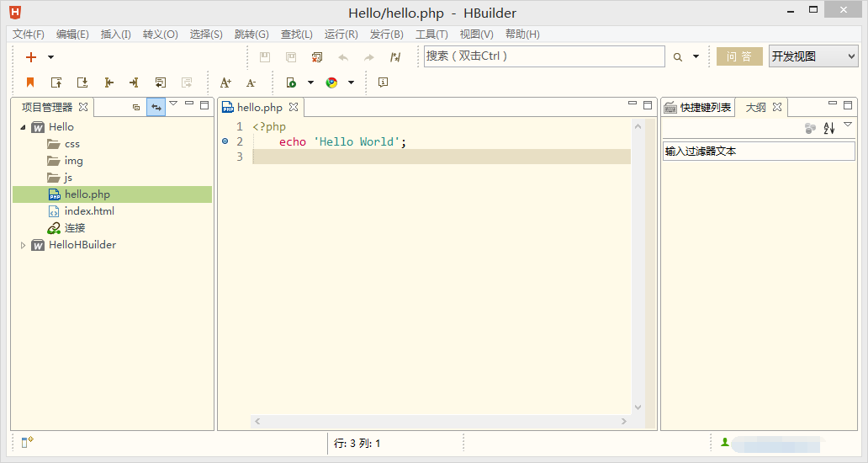Click the grayed-out Save All icon

(x=291, y=57)
